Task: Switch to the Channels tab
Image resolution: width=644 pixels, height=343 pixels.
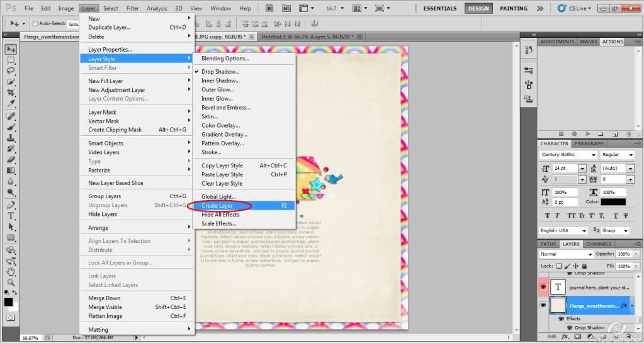Action: (598, 244)
